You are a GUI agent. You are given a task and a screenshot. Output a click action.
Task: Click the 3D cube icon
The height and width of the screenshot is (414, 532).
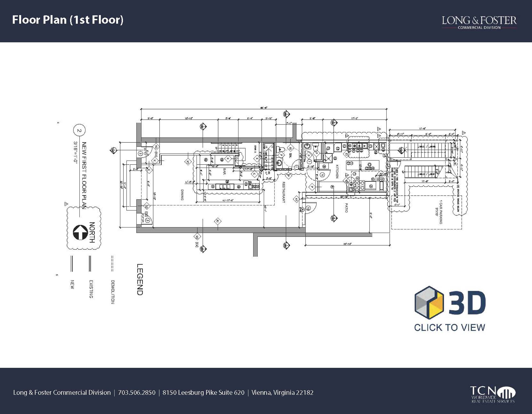click(429, 303)
